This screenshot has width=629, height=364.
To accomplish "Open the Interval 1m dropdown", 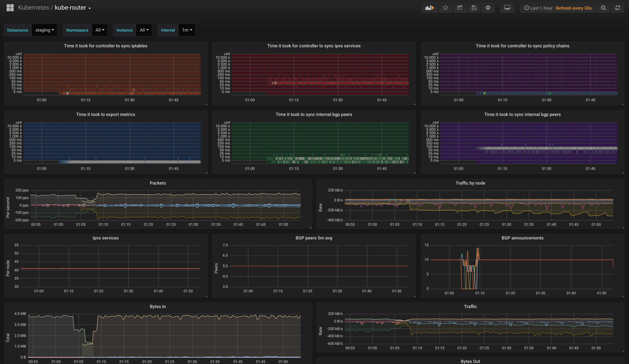I will pyautogui.click(x=187, y=30).
